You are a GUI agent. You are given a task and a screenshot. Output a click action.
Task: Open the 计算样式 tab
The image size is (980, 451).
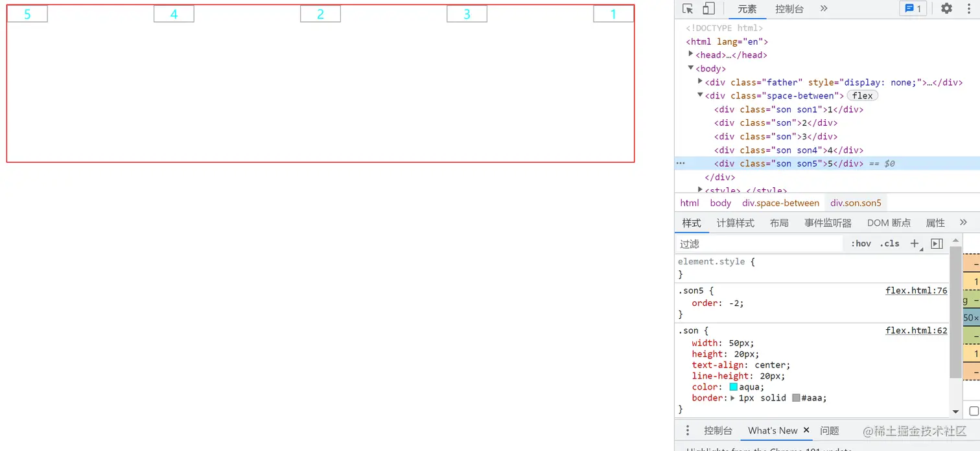tap(735, 223)
